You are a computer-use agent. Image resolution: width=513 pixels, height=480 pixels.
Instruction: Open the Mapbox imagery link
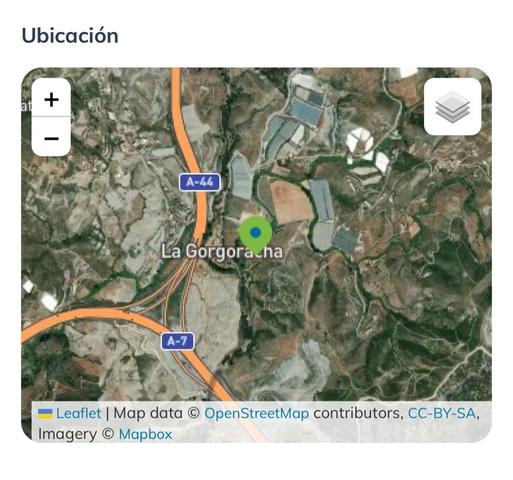pos(145,434)
